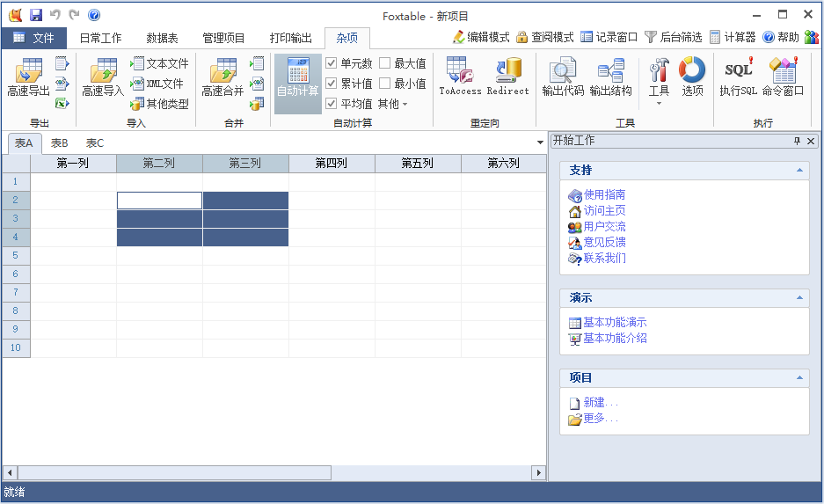Open the 使用指南 link

click(x=604, y=194)
